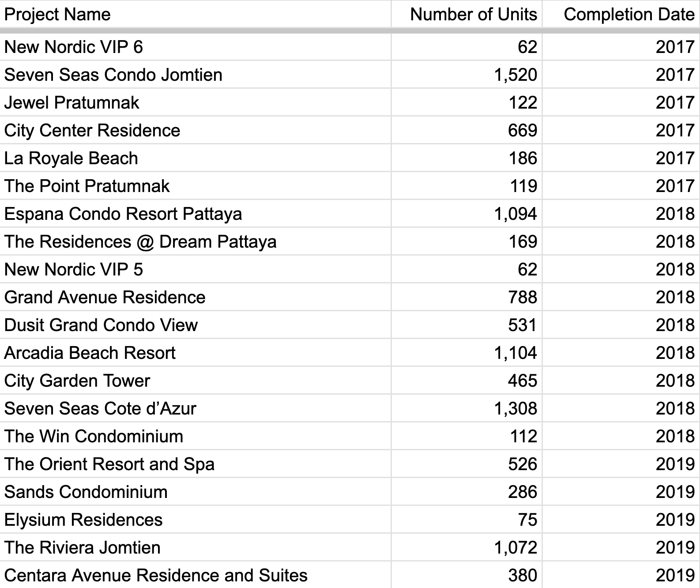Select the Seven Seas Condo Jomtien cell
Image resolution: width=700 pixels, height=588 pixels.
click(195, 75)
